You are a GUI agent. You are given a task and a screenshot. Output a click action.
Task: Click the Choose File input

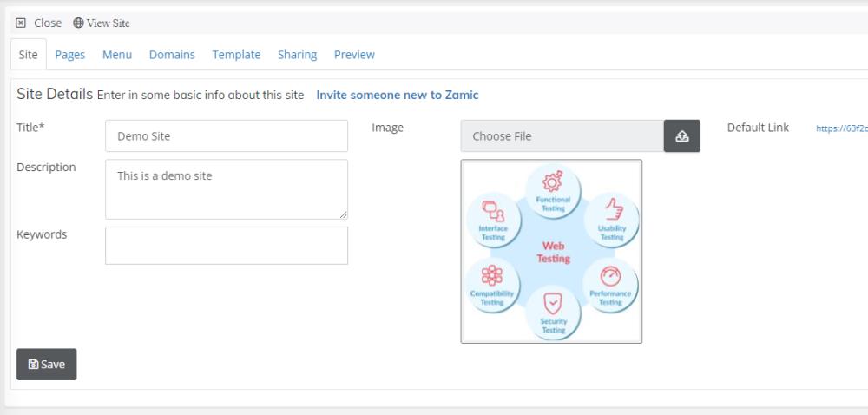coord(562,136)
